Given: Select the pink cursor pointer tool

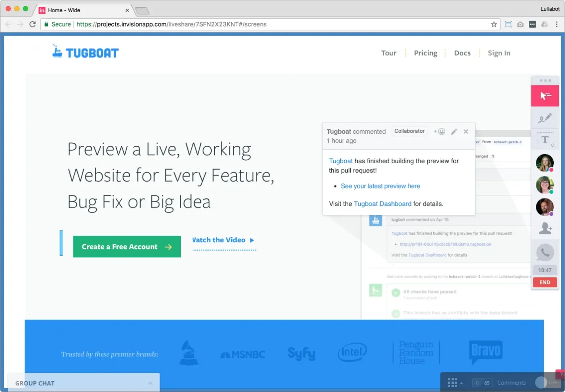Looking at the screenshot, I should tap(545, 96).
